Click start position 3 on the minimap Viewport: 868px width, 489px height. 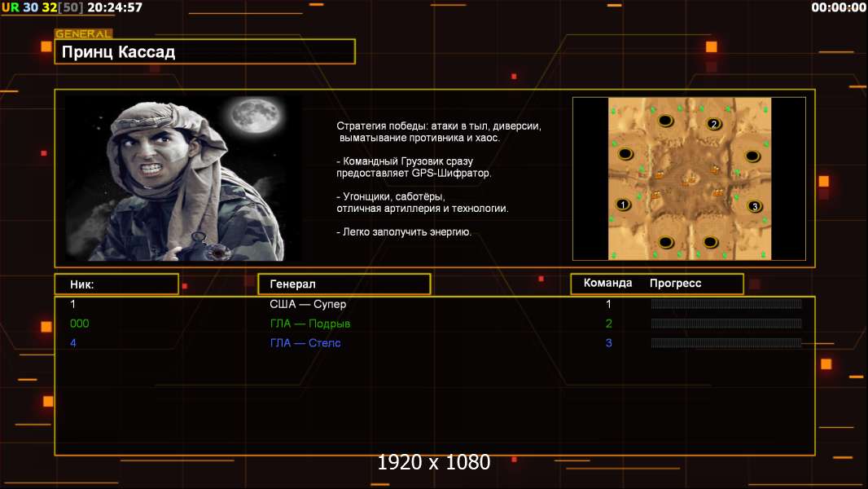(755, 206)
